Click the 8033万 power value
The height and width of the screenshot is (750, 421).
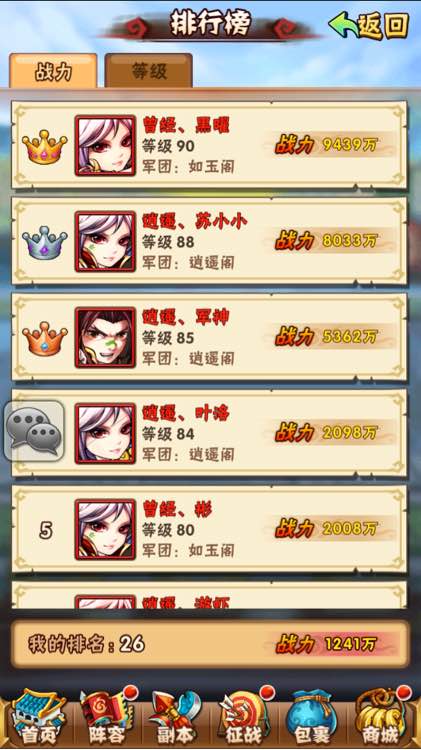[350, 241]
